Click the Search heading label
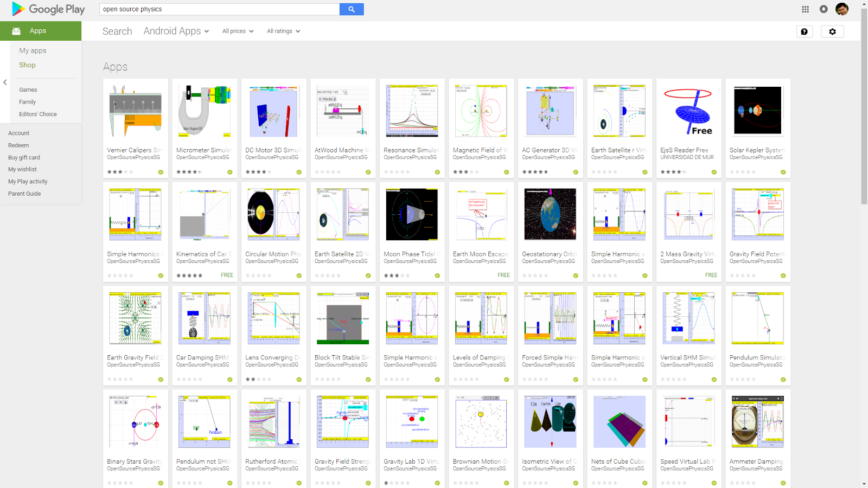The height and width of the screenshot is (488, 868). (x=117, y=31)
